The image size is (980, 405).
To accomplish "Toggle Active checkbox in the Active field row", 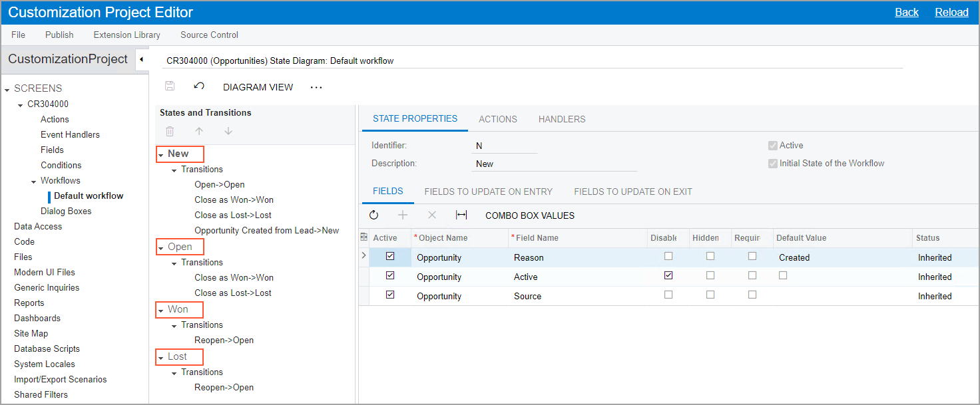I will point(390,275).
